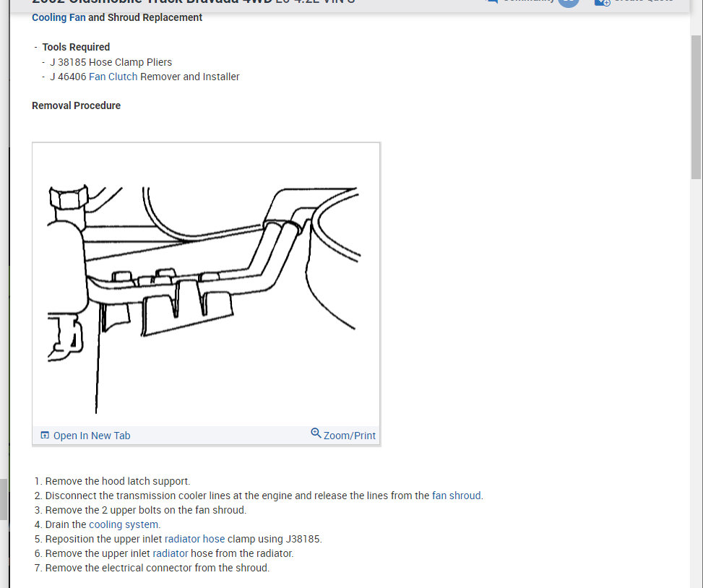
Task: Click the magnifier icon beside Zoom/Print
Action: pyautogui.click(x=316, y=433)
